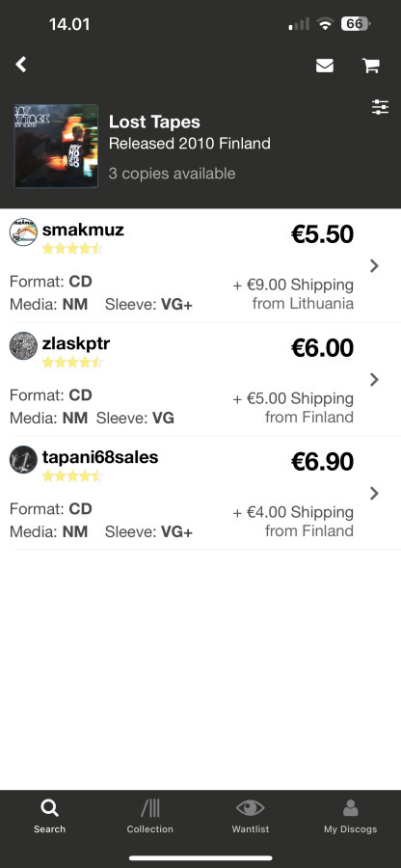Open the Lost Tapes album cover thumbnail
This screenshot has height=868, width=401.
pos(56,147)
